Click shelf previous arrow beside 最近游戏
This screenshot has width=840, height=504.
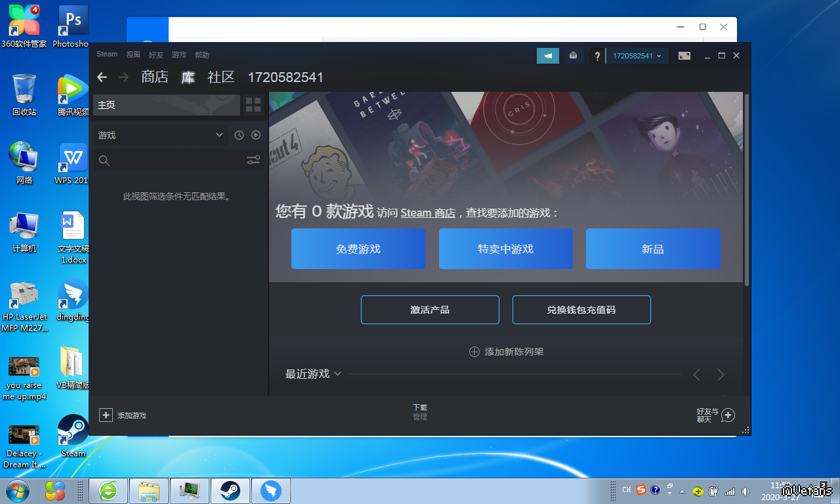(x=697, y=375)
